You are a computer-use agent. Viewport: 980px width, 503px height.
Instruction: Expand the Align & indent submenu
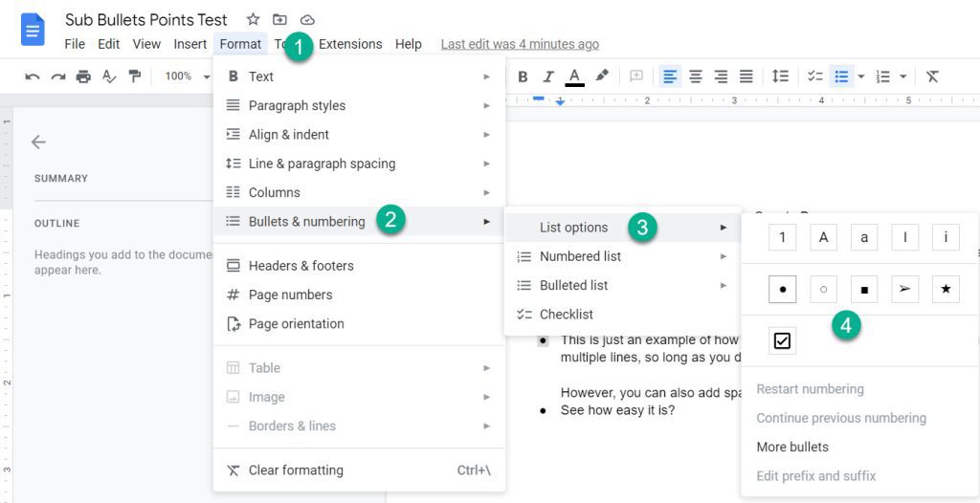(x=360, y=134)
